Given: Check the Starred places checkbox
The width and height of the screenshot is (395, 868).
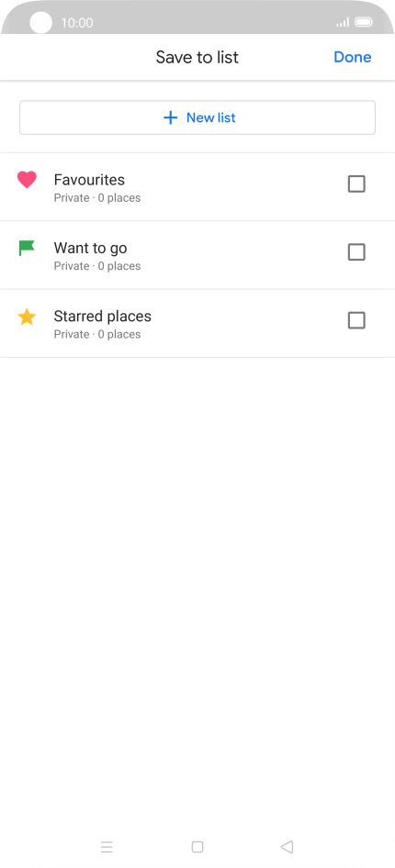Looking at the screenshot, I should click(x=356, y=320).
